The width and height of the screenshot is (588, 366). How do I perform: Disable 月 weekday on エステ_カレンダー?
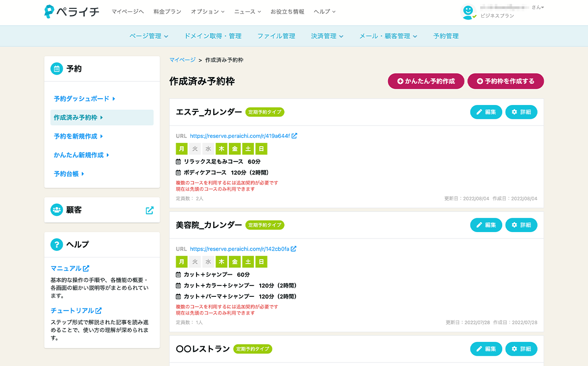tap(181, 149)
